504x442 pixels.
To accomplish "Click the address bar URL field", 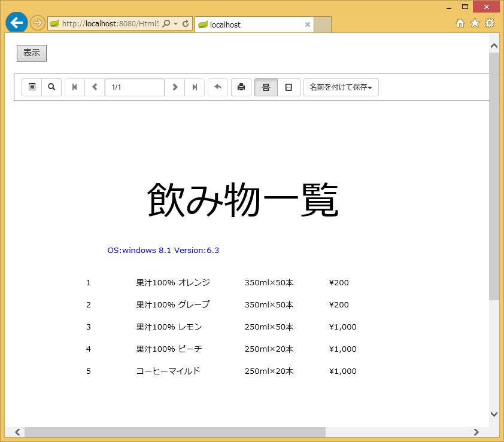I will pos(110,23).
